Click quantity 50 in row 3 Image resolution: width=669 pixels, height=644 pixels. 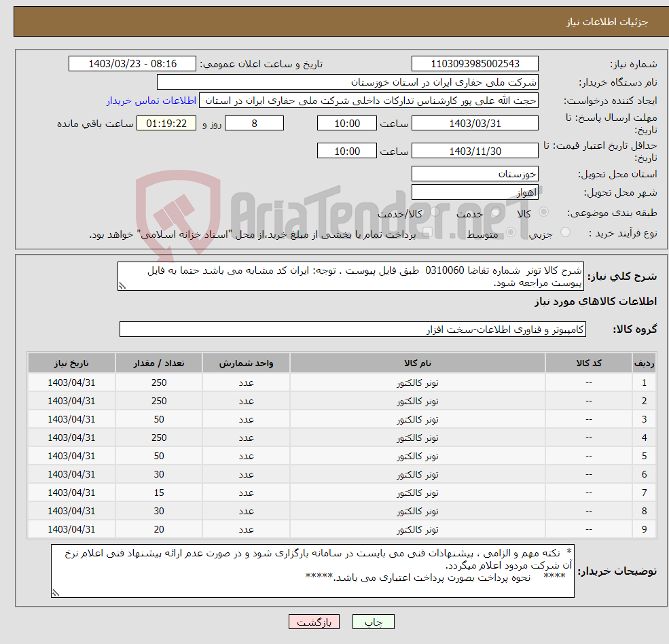tap(159, 420)
